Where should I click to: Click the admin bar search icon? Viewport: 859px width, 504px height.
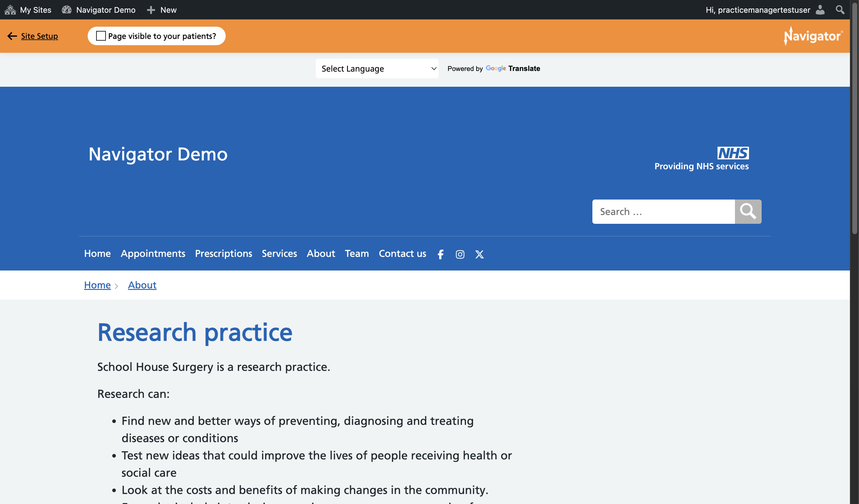840,9
